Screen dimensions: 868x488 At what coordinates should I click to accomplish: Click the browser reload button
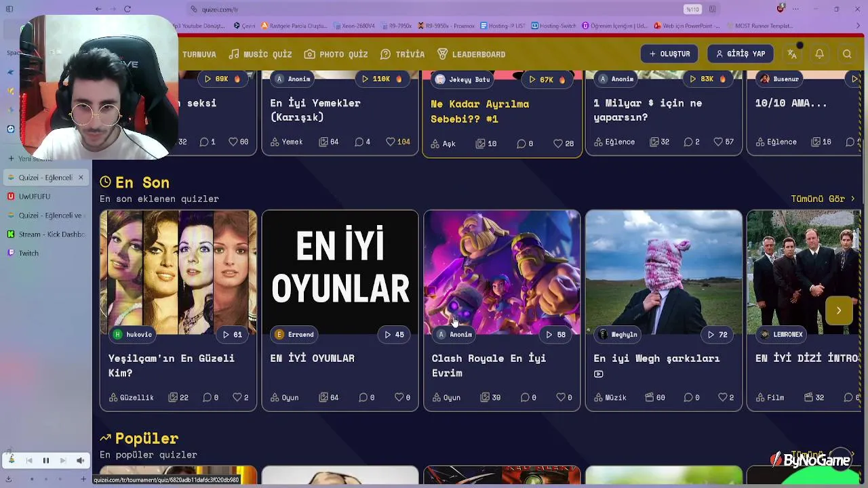pyautogui.click(x=127, y=9)
